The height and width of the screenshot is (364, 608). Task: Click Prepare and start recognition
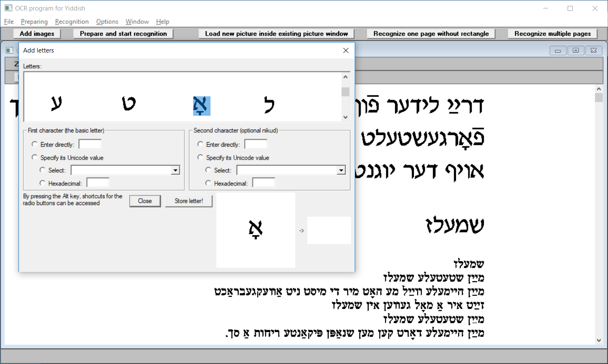123,34
